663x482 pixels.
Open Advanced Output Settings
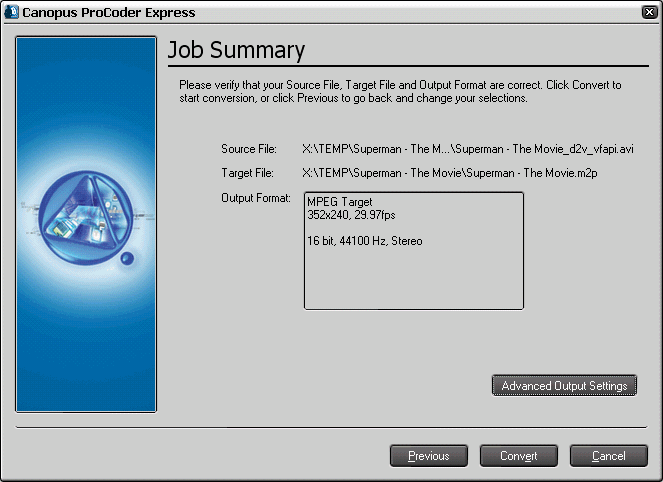click(564, 386)
